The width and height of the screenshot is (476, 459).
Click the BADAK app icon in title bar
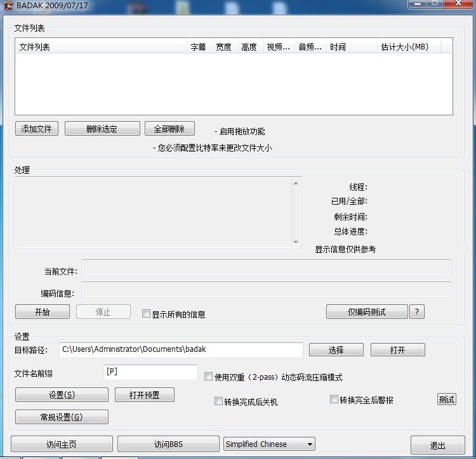tap(8, 6)
